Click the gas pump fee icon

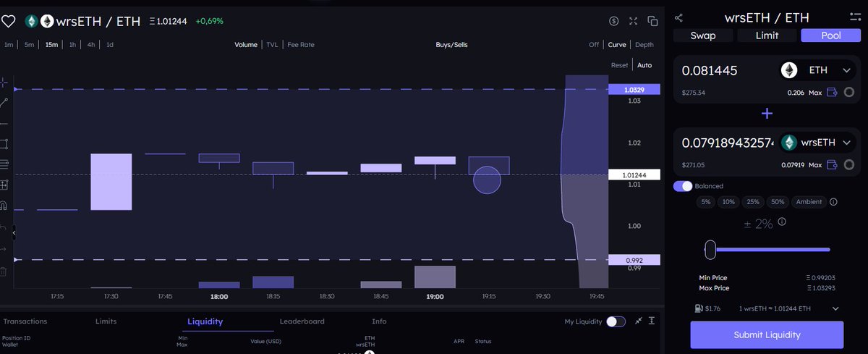697,308
